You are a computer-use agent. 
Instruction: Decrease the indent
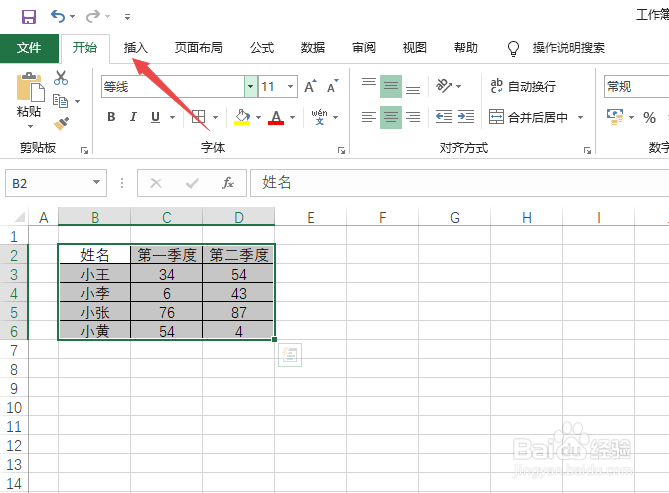pos(444,117)
